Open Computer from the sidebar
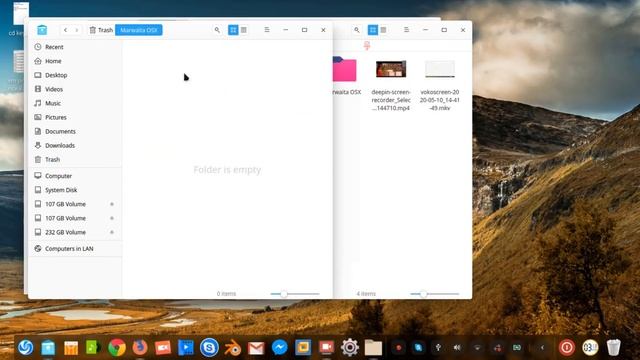 [x=75, y=176]
